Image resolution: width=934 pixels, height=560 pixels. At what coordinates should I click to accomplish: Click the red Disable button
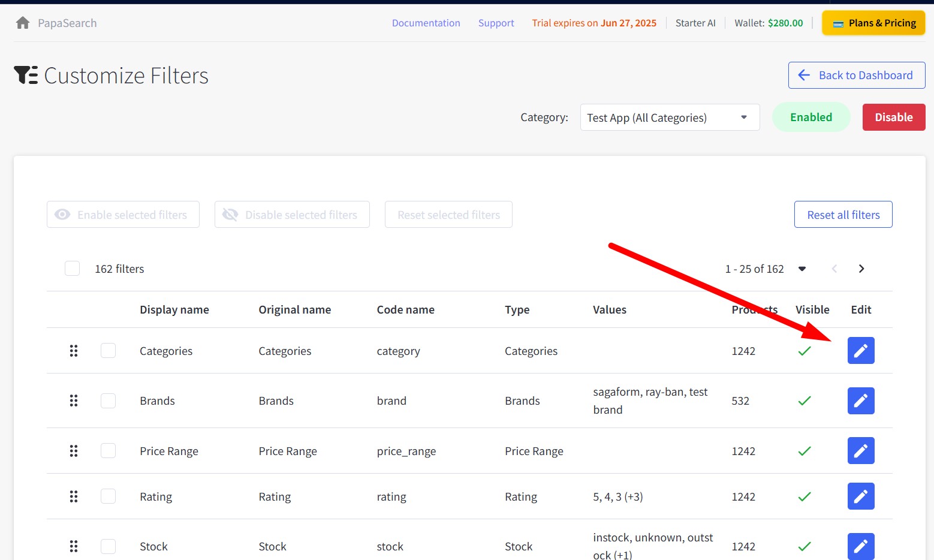click(x=894, y=118)
